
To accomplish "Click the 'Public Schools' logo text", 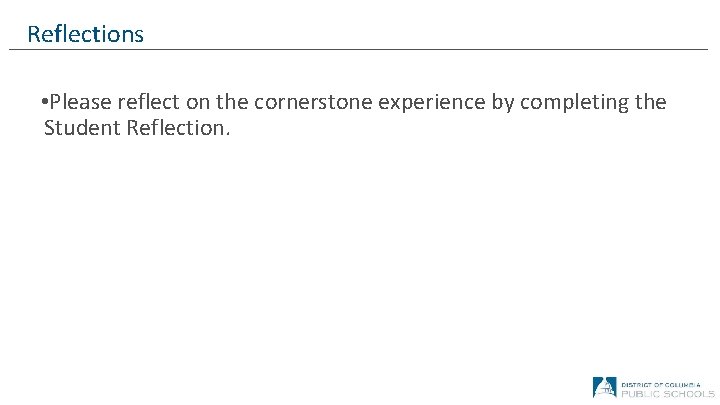I will coord(667,393).
